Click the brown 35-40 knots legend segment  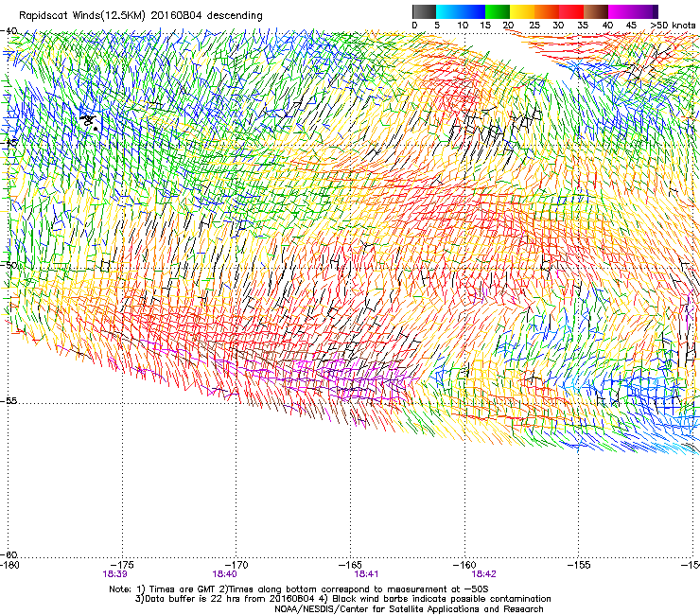[x=596, y=11]
